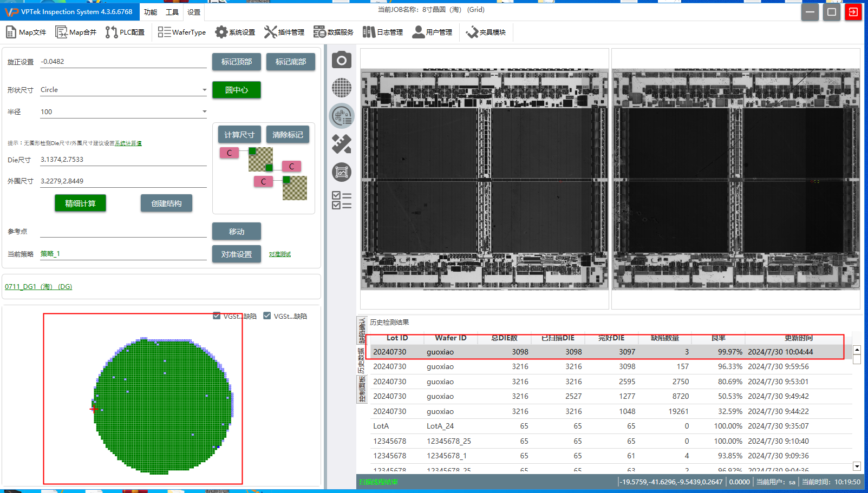Select the ruler and pencil measure icon

click(342, 144)
